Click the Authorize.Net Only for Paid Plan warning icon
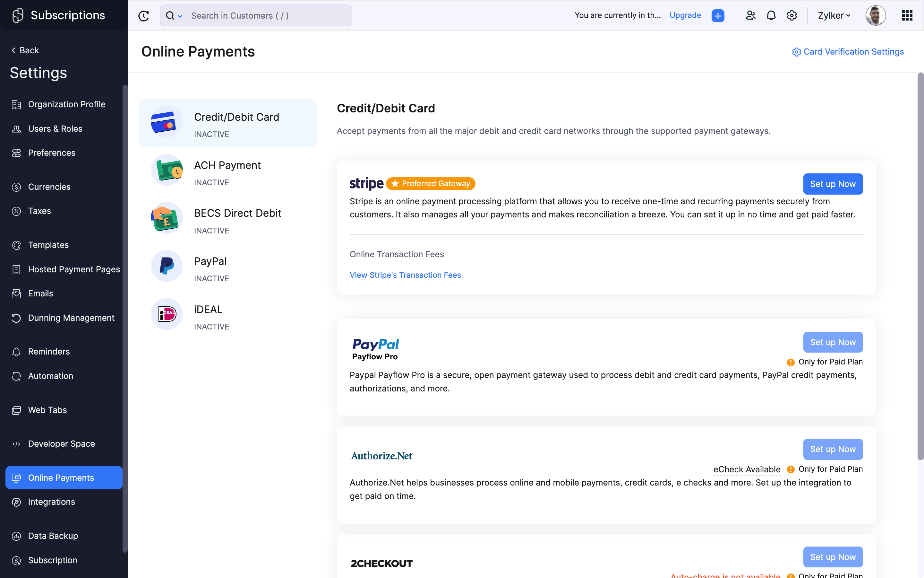This screenshot has width=924, height=578. tap(791, 469)
